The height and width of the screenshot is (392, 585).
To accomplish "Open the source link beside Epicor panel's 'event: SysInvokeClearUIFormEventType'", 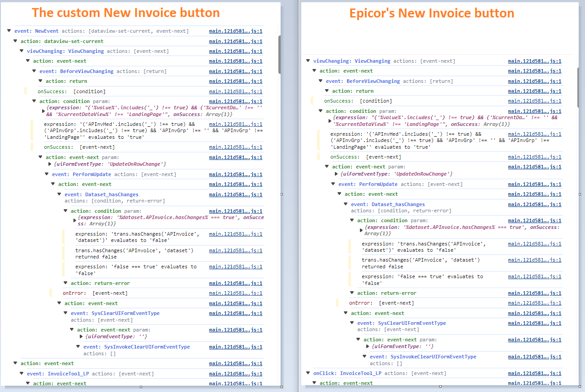I will (535, 357).
